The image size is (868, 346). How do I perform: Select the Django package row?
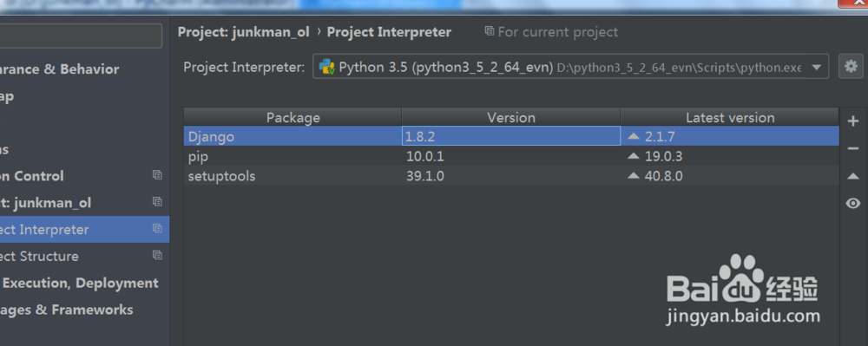511,136
